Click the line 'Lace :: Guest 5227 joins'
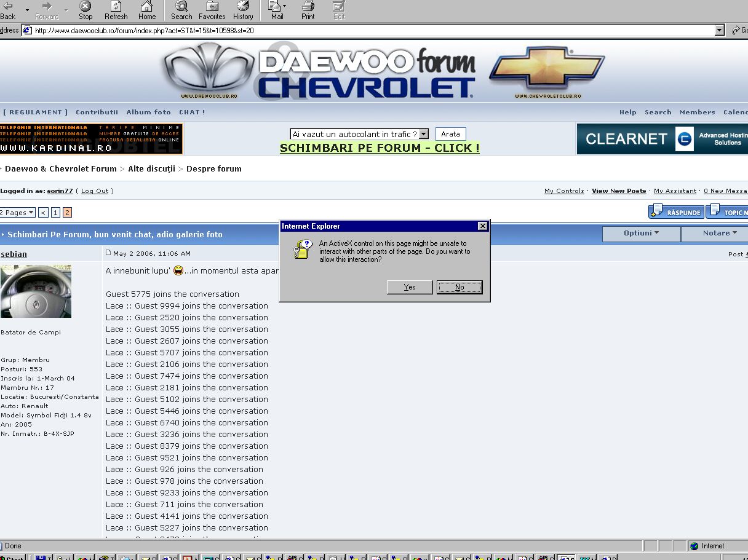Image resolution: width=748 pixels, height=560 pixels. click(187, 527)
